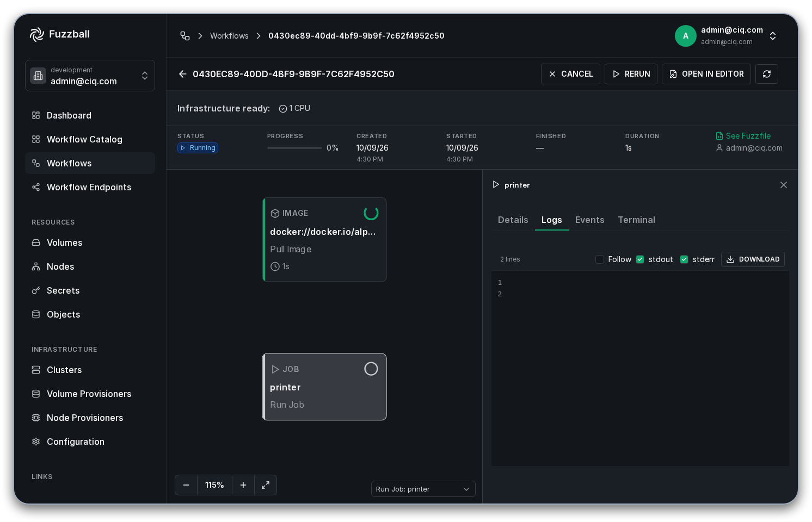Click the Workflow Endpoints share icon
This screenshot has width=812, height=522.
coord(36,187)
